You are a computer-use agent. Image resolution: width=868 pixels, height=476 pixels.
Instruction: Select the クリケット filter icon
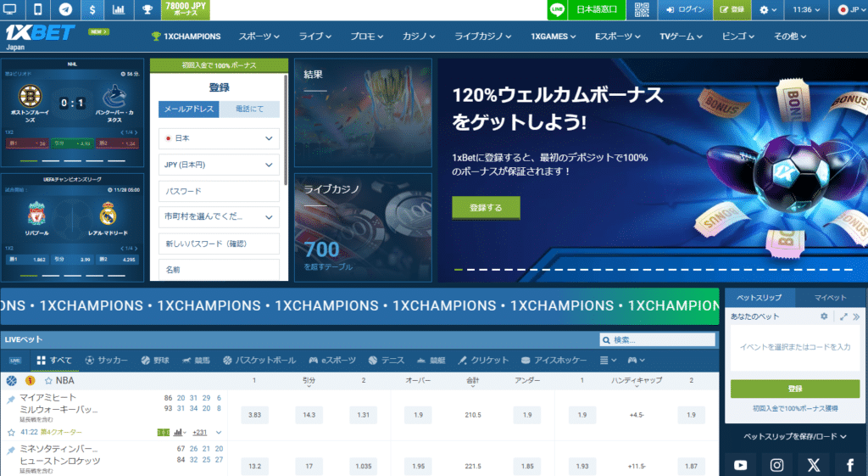[462, 361]
